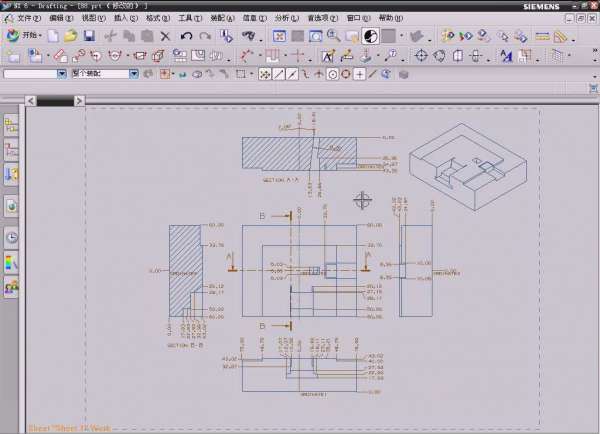Open the 文件 (File) menu
The width and height of the screenshot is (600, 434).
coord(25,18)
